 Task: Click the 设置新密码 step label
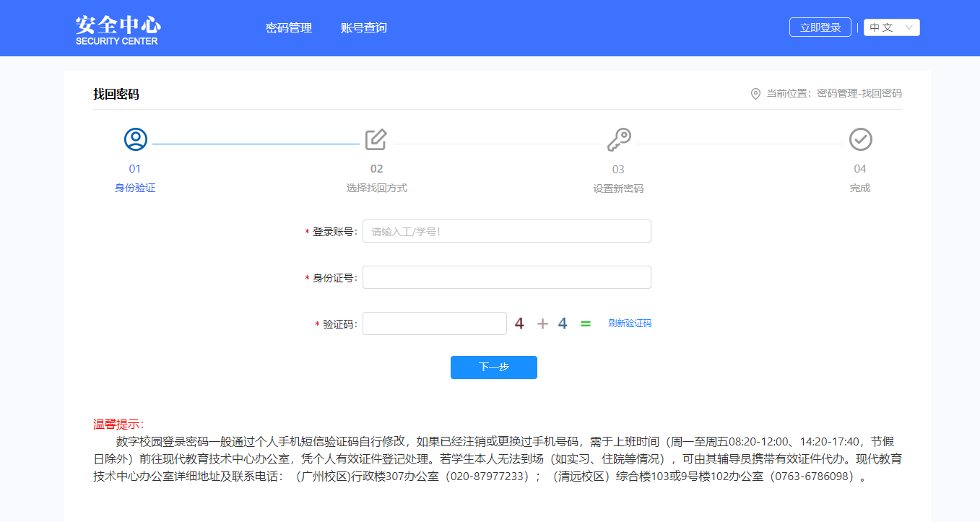point(618,188)
